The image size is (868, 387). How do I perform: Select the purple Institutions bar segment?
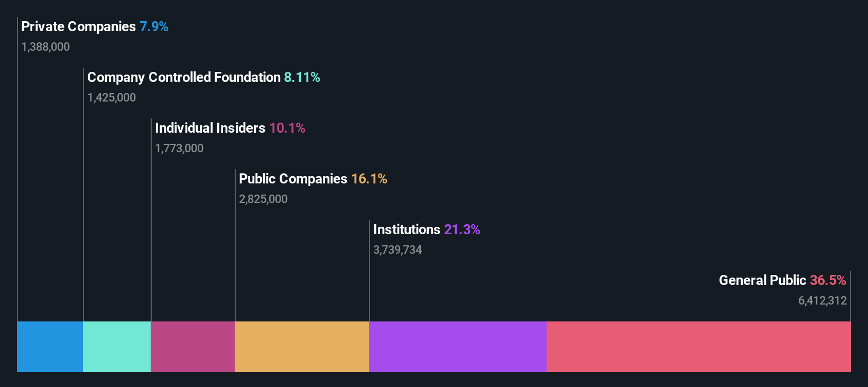pos(457,347)
